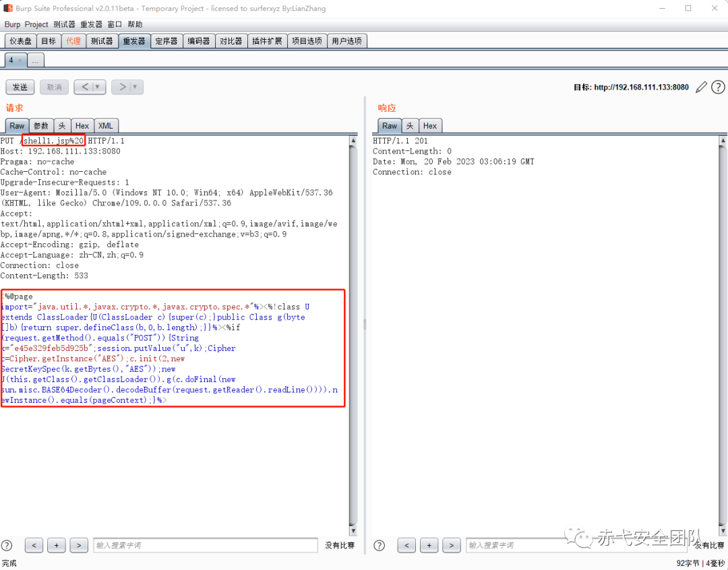Switch to the 编码器 tab
The width and height of the screenshot is (728, 570).
[198, 41]
